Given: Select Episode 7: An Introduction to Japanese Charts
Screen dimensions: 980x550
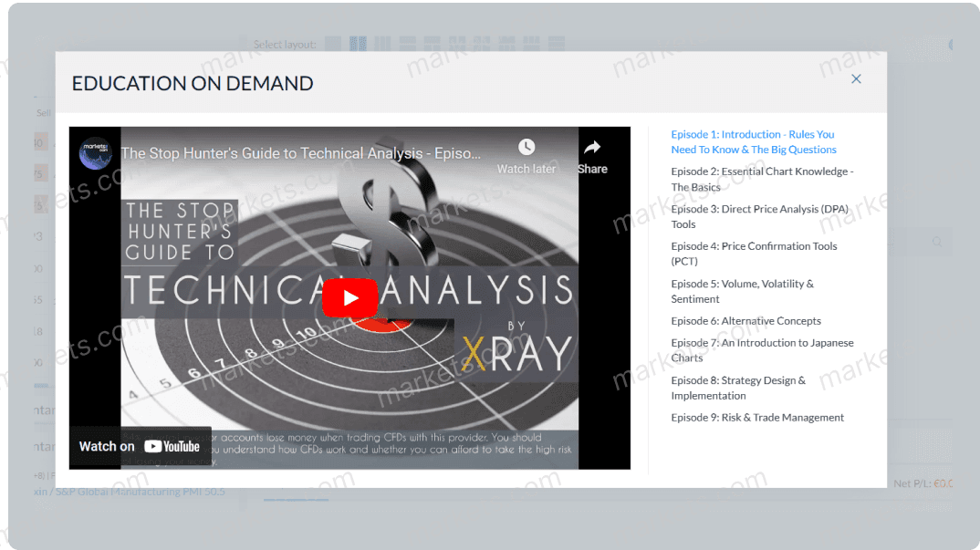Looking at the screenshot, I should [762, 349].
